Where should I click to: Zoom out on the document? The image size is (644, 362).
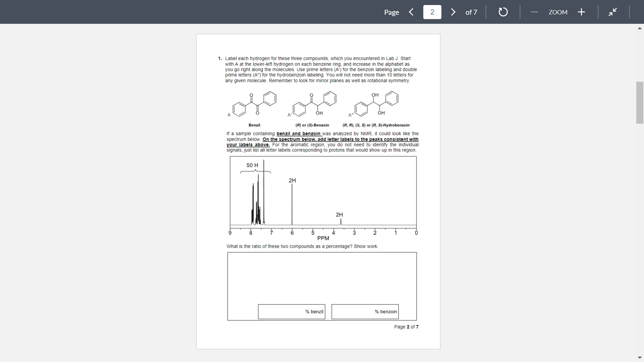(534, 12)
